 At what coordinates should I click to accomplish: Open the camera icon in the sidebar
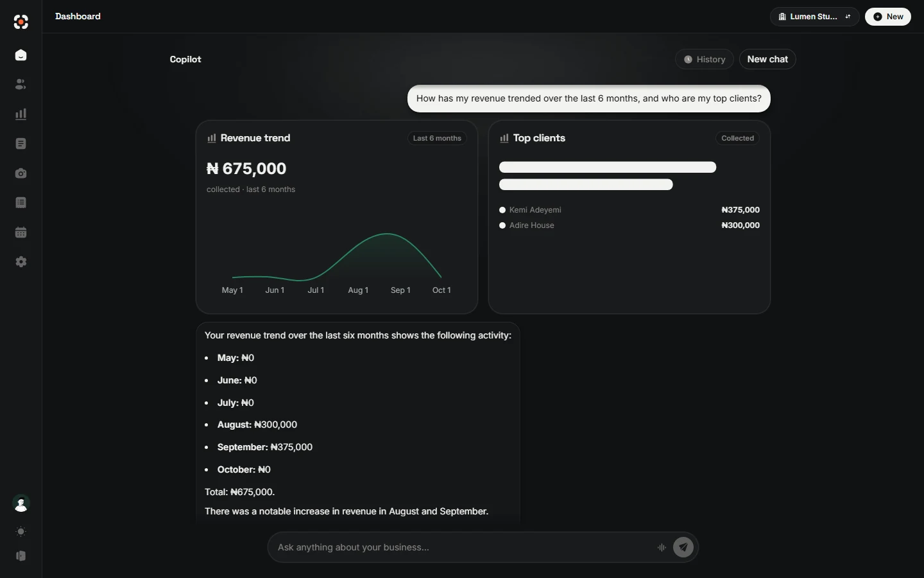click(x=21, y=173)
